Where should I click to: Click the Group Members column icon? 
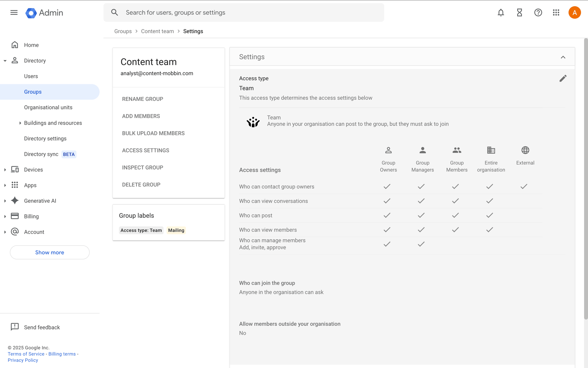457,150
